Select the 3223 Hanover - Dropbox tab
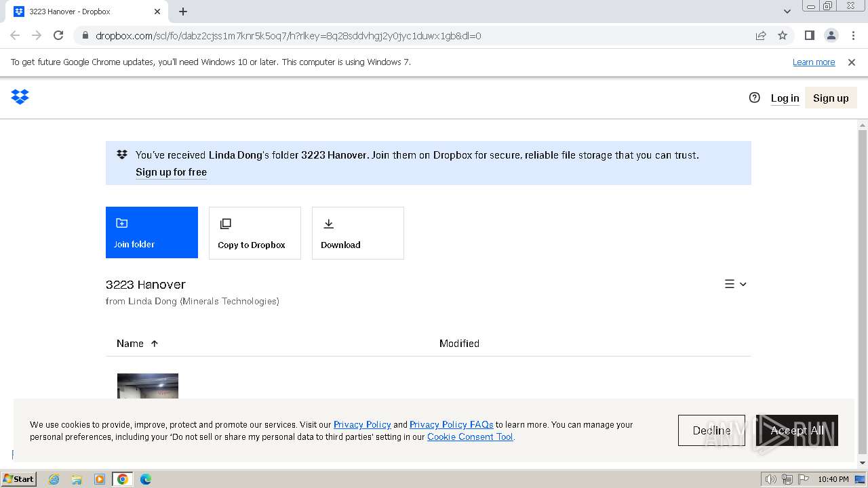Screen dimensions: 868x488 [87, 12]
